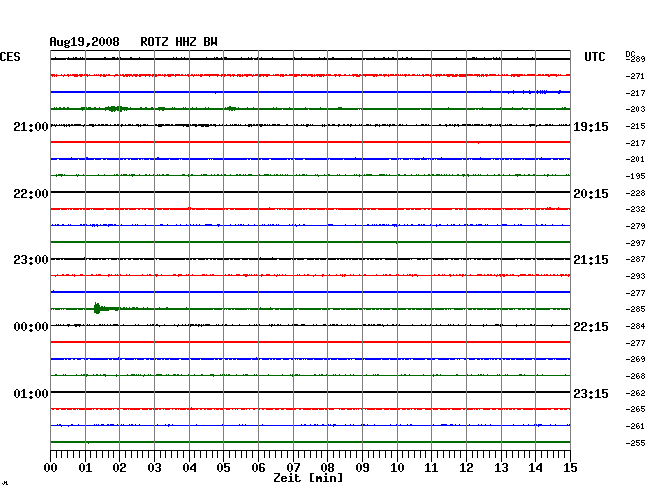The image size is (650, 494).
Task: Click minute tick label 06
Action: (x=258, y=468)
